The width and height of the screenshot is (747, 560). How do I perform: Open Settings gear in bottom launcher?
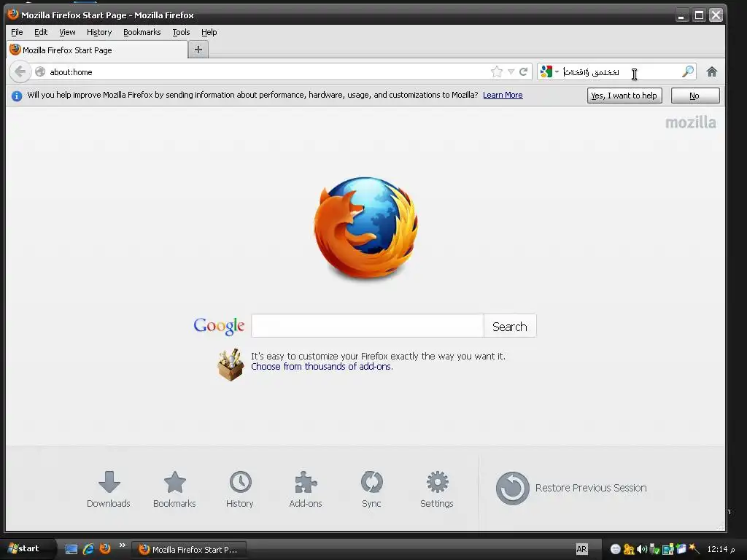(437, 489)
